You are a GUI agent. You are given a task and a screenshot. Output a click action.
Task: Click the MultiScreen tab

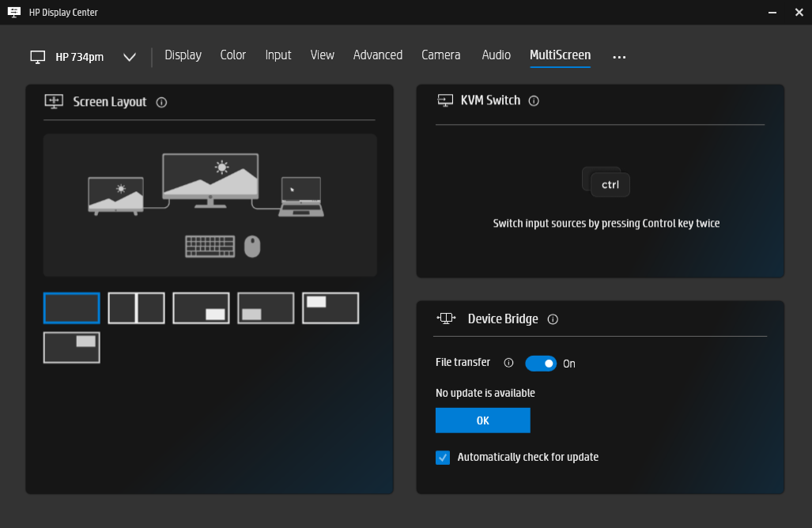tap(560, 55)
